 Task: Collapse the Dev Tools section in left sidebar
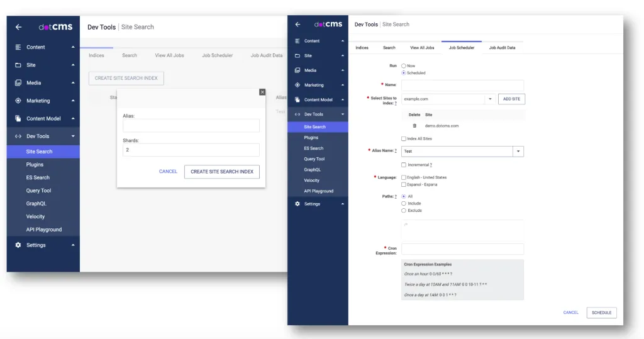pos(73,136)
